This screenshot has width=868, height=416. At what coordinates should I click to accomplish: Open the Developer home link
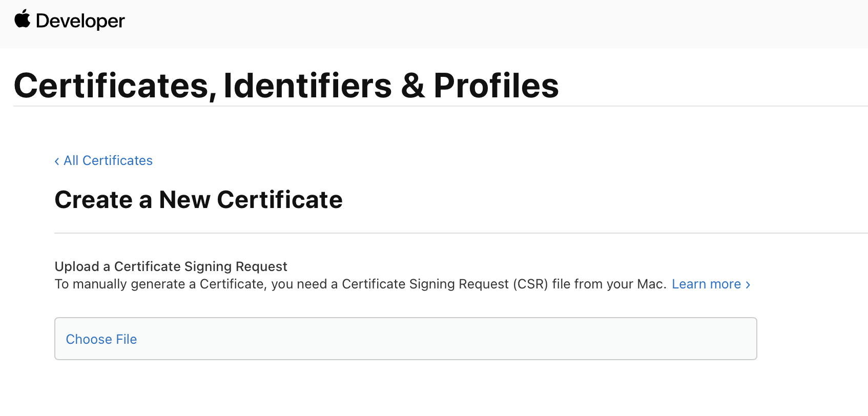80,21
